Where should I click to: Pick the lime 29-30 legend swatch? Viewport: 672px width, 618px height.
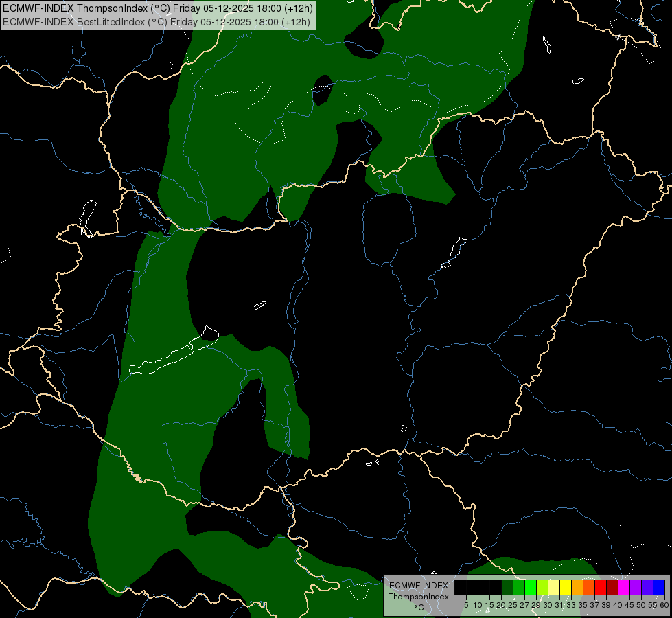pos(542,587)
